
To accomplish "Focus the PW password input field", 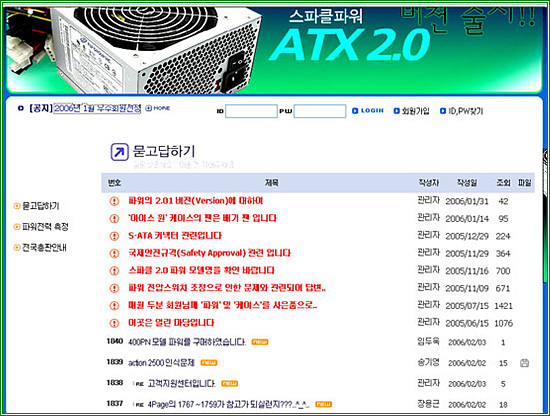I will pos(320,111).
